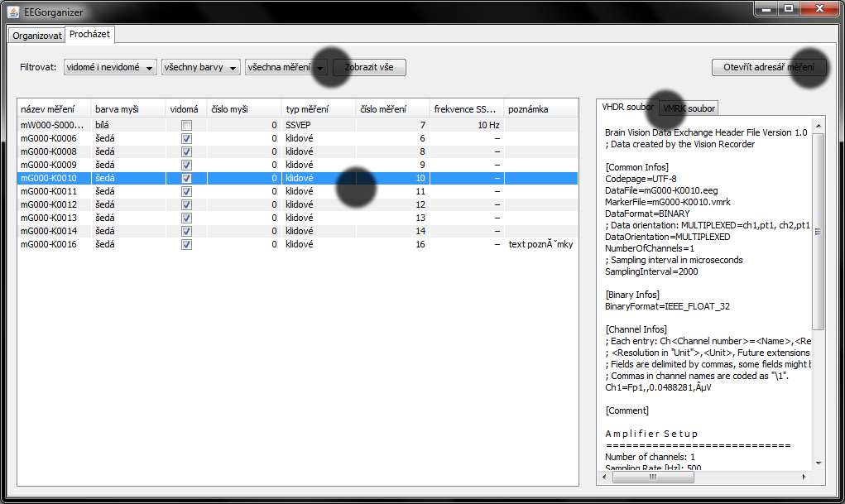This screenshot has height=504, width=845.
Task: Select the Procházet tab
Action: click(x=89, y=34)
